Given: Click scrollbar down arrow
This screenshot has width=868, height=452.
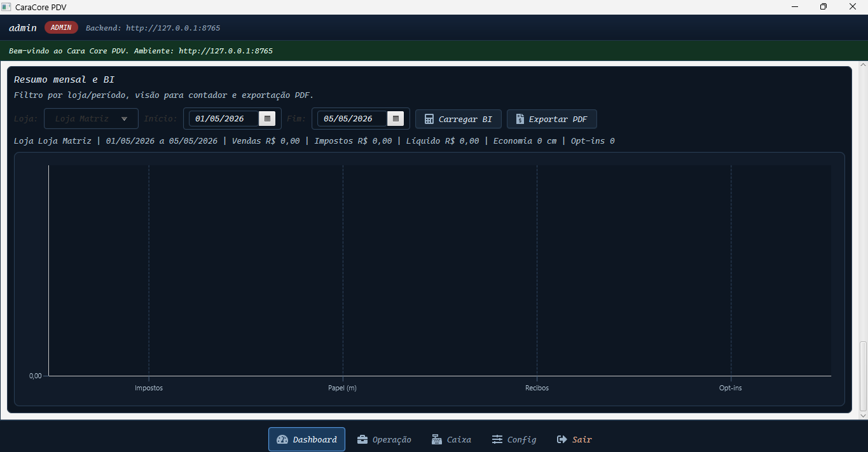Looking at the screenshot, I should tap(863, 416).
